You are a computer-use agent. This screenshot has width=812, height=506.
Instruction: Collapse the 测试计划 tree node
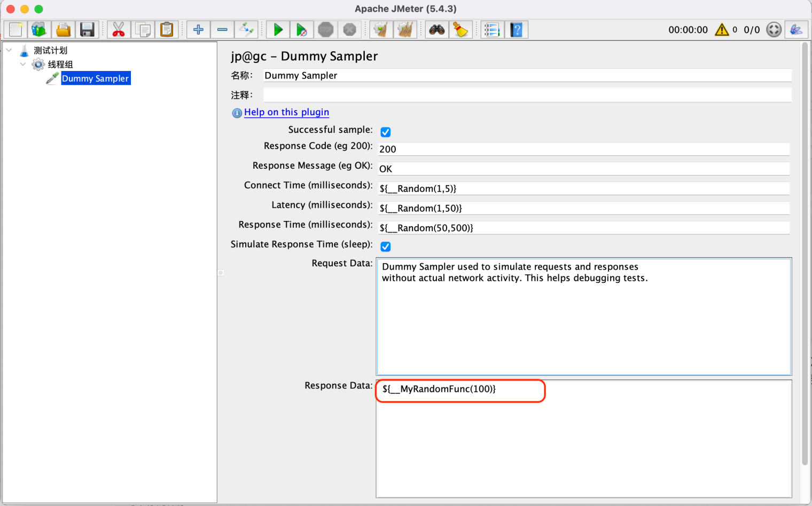(9, 50)
